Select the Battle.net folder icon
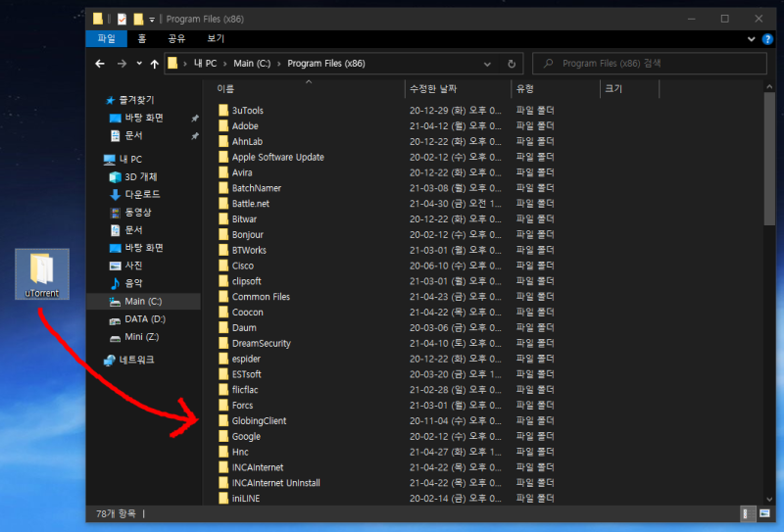Screen dimensions: 784x532 point(223,203)
